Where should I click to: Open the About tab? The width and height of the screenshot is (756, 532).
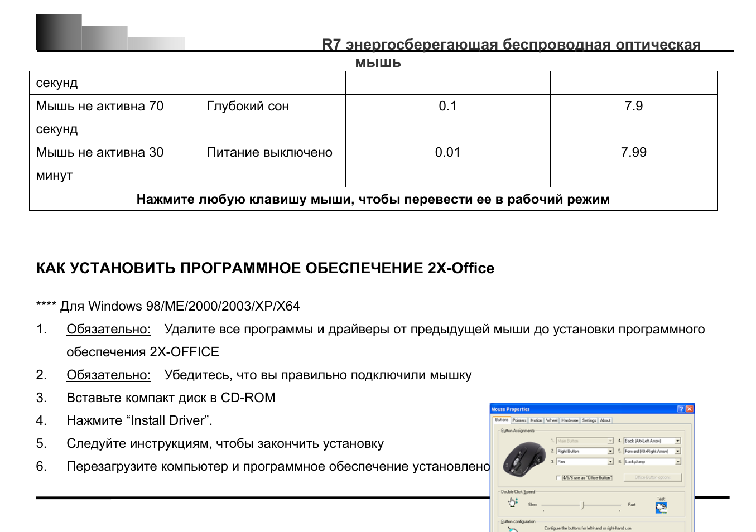click(x=605, y=420)
